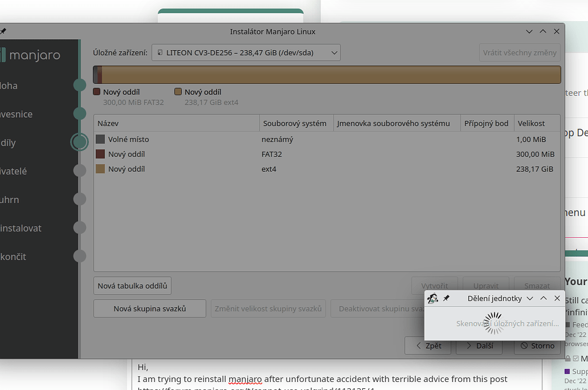Click the Manjaro logo in the sidebar
The width and height of the screenshot is (588, 390).
32,55
